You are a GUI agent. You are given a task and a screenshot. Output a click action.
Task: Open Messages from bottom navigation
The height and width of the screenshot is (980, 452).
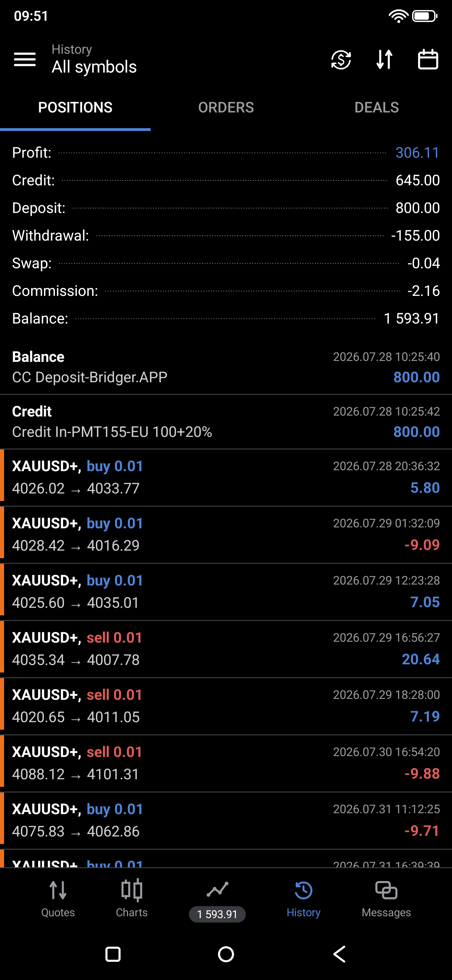point(386,899)
